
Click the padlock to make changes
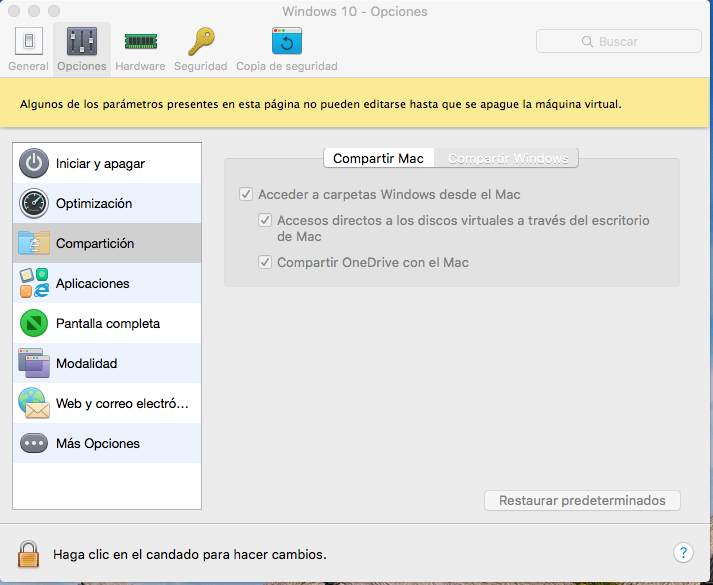coord(28,554)
